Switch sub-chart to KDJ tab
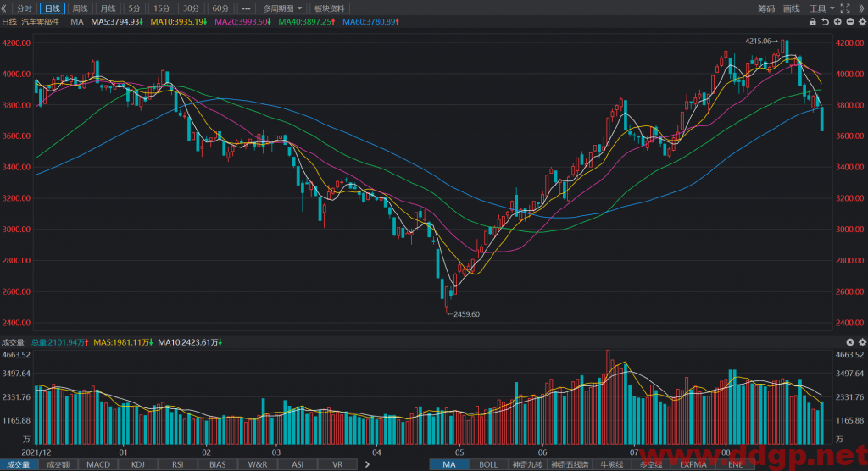This screenshot has width=868, height=471. coord(138,464)
